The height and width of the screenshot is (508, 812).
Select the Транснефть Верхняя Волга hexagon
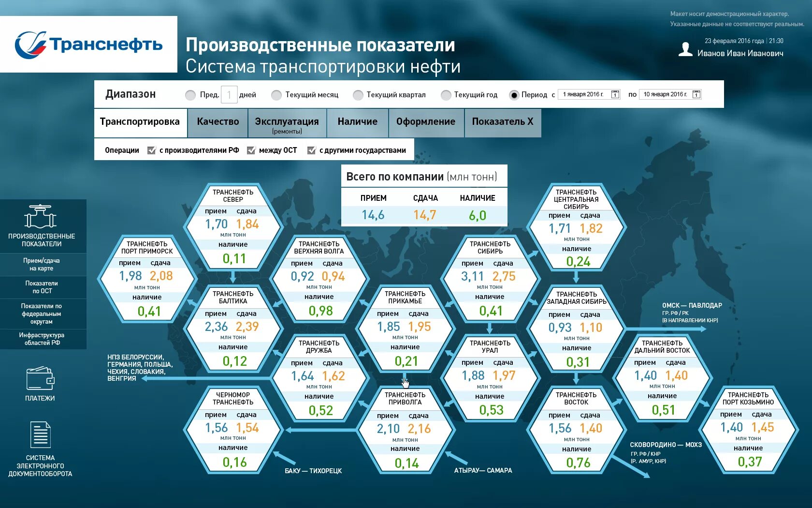[x=319, y=279]
